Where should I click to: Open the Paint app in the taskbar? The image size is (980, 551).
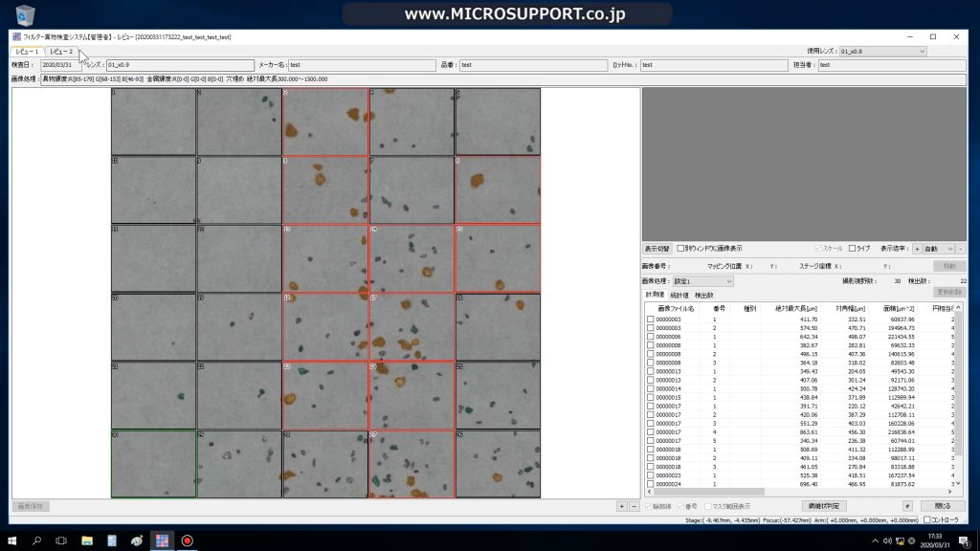[x=137, y=540]
